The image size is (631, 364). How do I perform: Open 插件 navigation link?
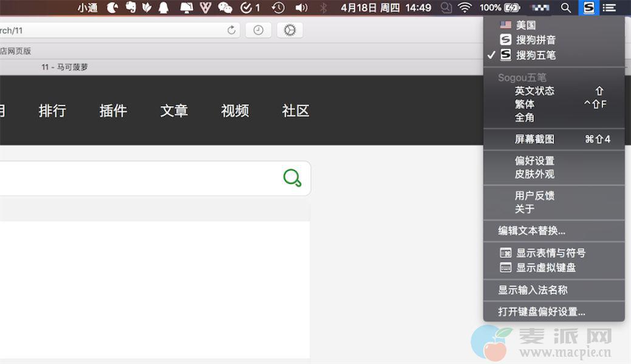(113, 110)
